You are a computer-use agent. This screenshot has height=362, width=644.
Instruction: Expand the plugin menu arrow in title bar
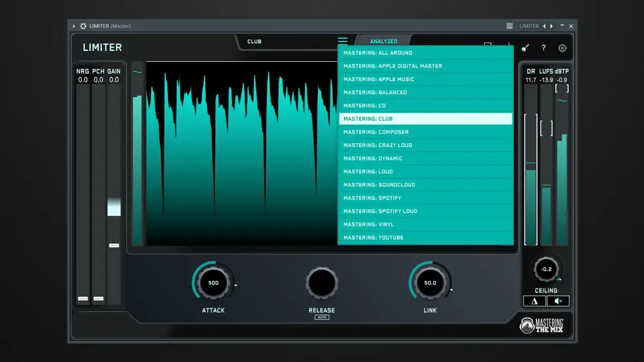(74, 26)
